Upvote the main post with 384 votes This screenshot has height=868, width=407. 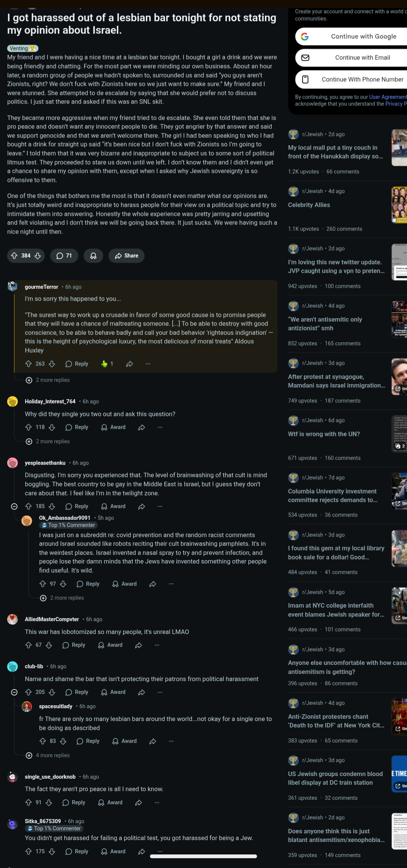[14, 256]
